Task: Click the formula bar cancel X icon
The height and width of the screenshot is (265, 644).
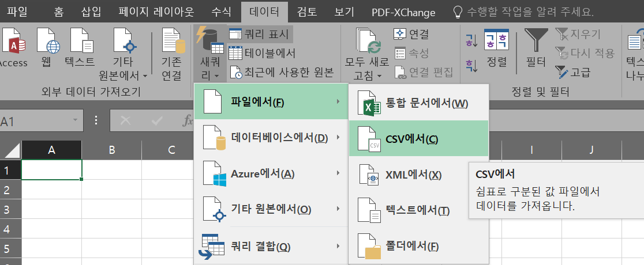Action: pyautogui.click(x=126, y=120)
